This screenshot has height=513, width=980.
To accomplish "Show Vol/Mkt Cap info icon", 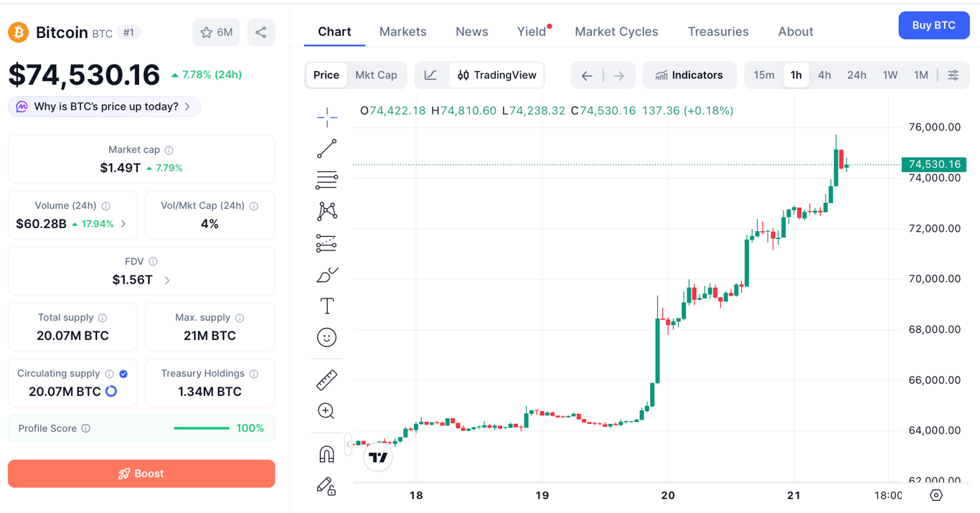I will (254, 206).
